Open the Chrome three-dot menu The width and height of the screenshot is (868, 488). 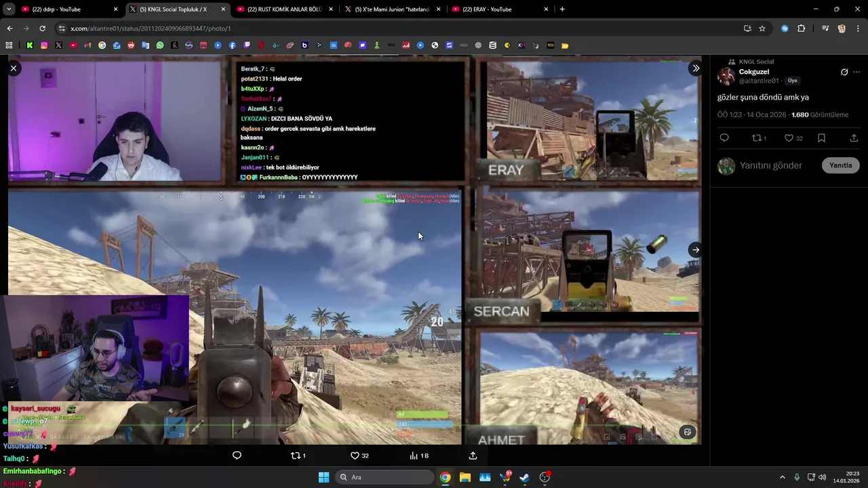[858, 28]
